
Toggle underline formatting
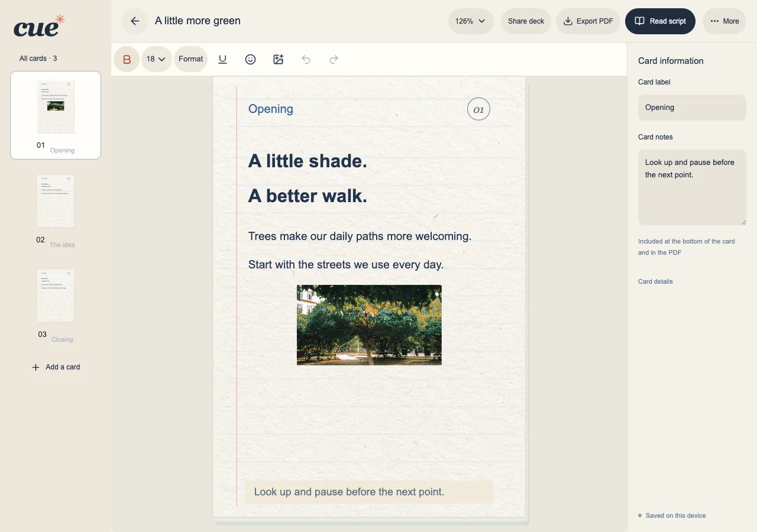click(223, 59)
